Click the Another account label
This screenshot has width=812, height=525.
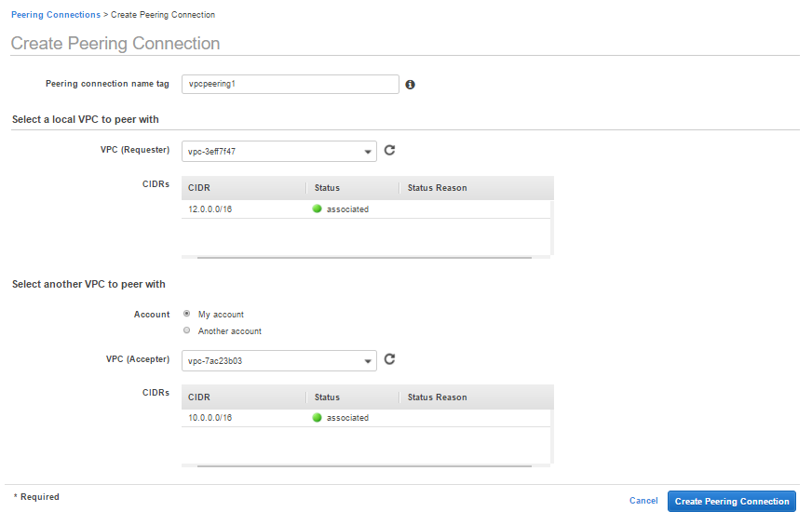point(229,330)
